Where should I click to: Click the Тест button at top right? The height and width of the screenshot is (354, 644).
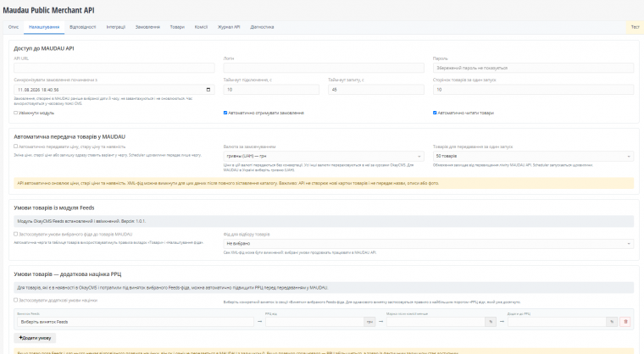[635, 27]
